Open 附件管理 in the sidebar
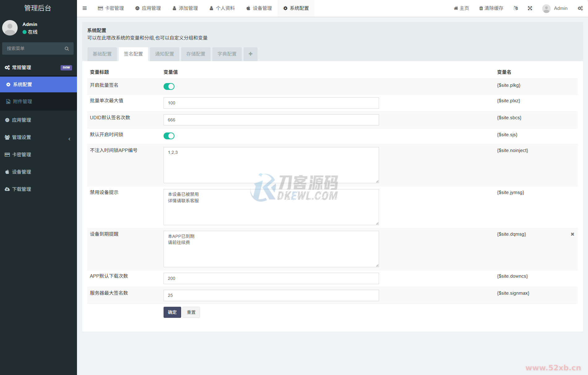 coord(23,102)
